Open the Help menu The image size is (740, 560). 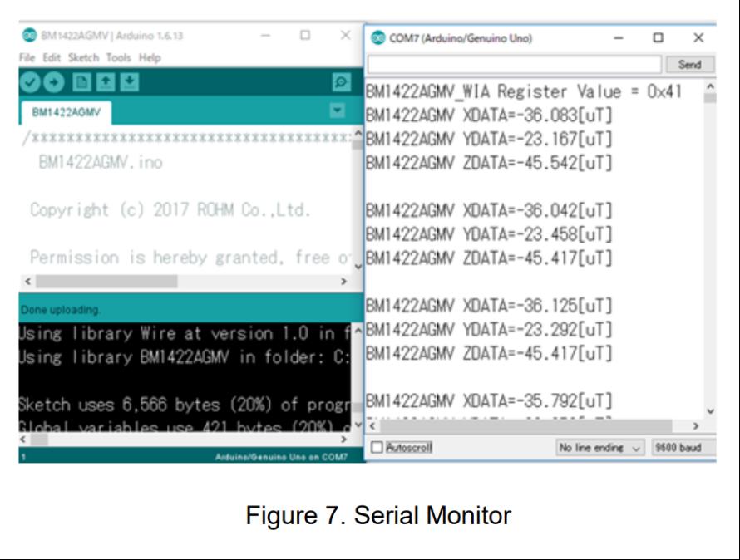pyautogui.click(x=150, y=57)
